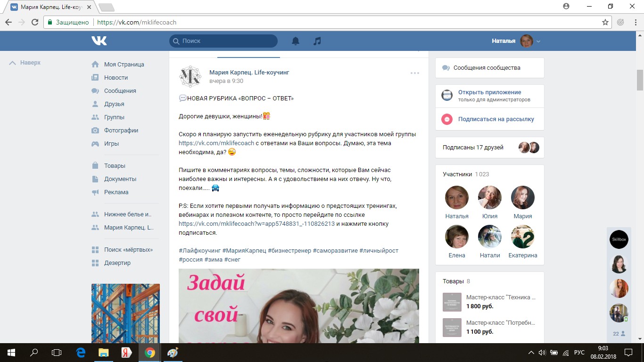Open the post image Задай свой

coord(299,306)
